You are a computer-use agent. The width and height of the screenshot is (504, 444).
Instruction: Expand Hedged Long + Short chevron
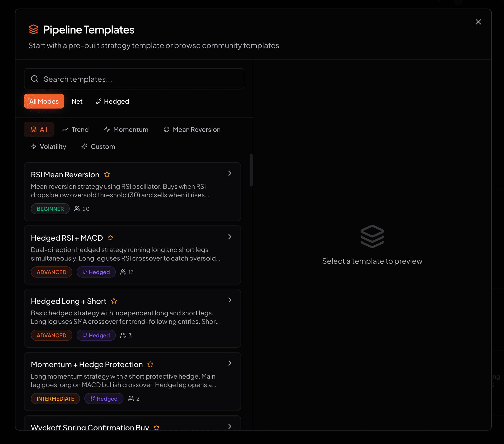(230, 300)
